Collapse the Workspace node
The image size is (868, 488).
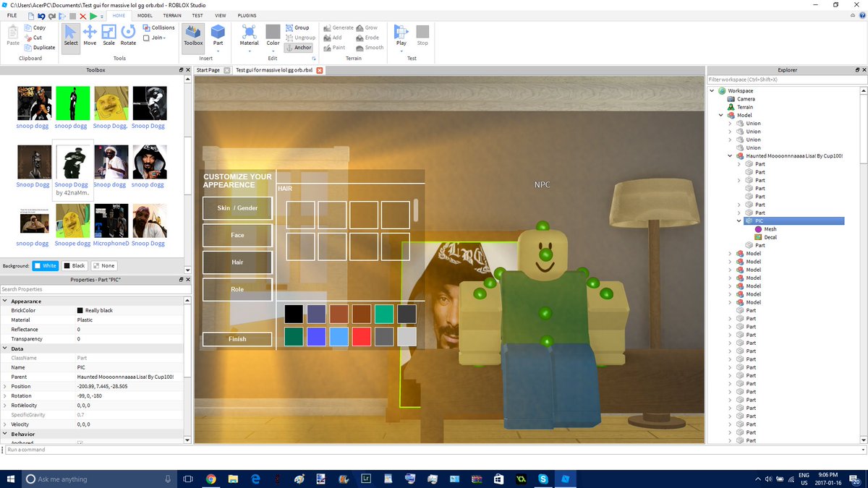[712, 90]
